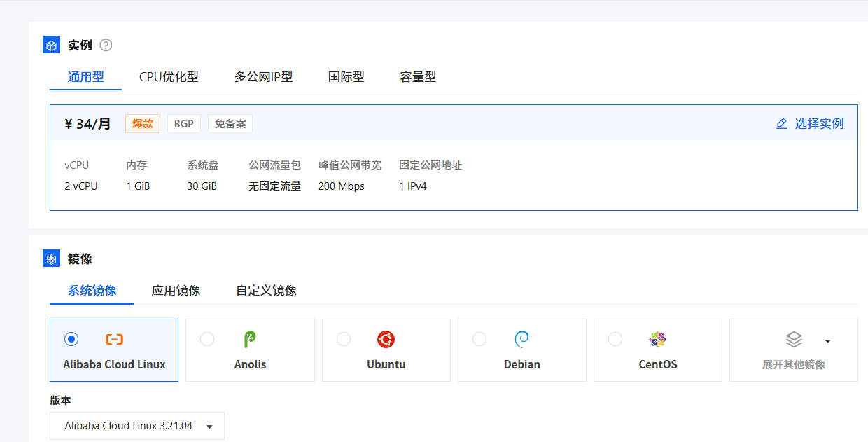Click the 公网流量包 column label

click(x=274, y=165)
